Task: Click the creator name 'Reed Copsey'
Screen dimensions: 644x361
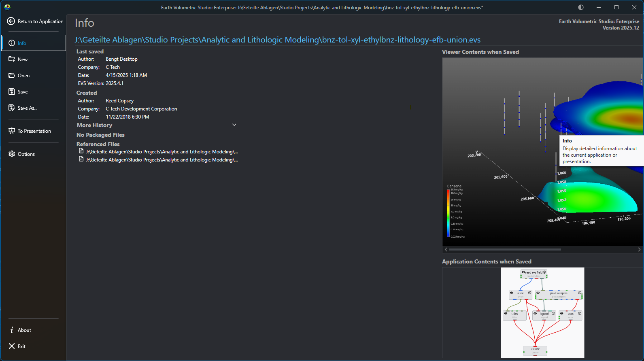Action: 119,101
